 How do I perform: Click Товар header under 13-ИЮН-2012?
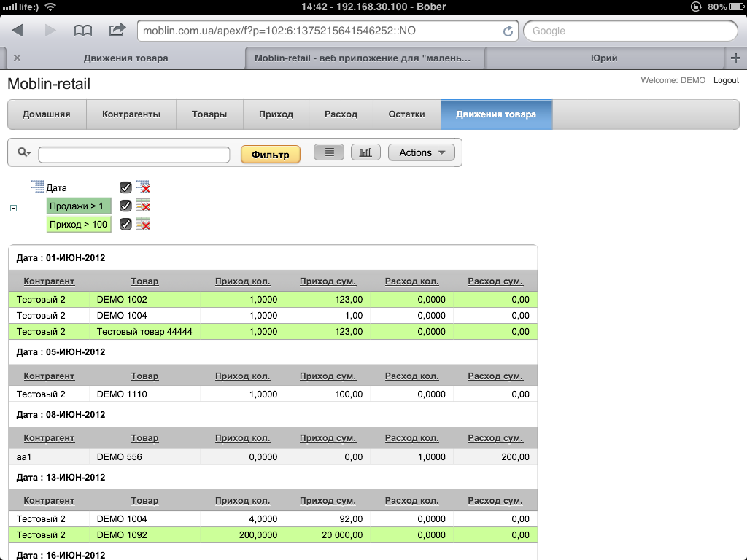point(145,500)
